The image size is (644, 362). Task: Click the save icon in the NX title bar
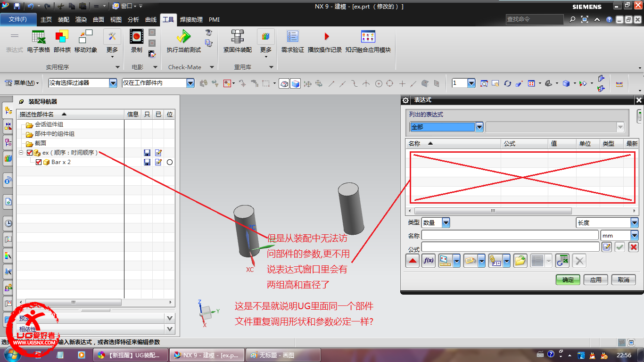pyautogui.click(x=17, y=6)
